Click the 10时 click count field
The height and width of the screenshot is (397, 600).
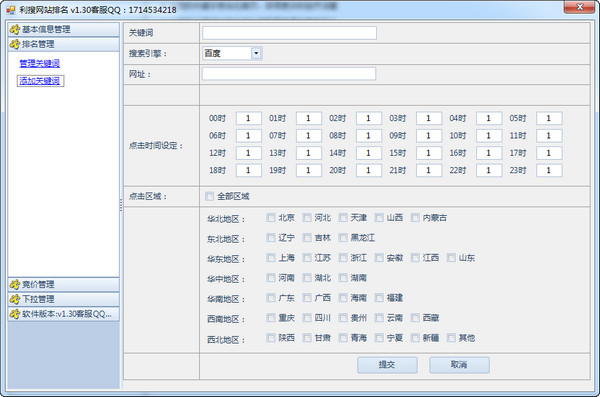489,136
